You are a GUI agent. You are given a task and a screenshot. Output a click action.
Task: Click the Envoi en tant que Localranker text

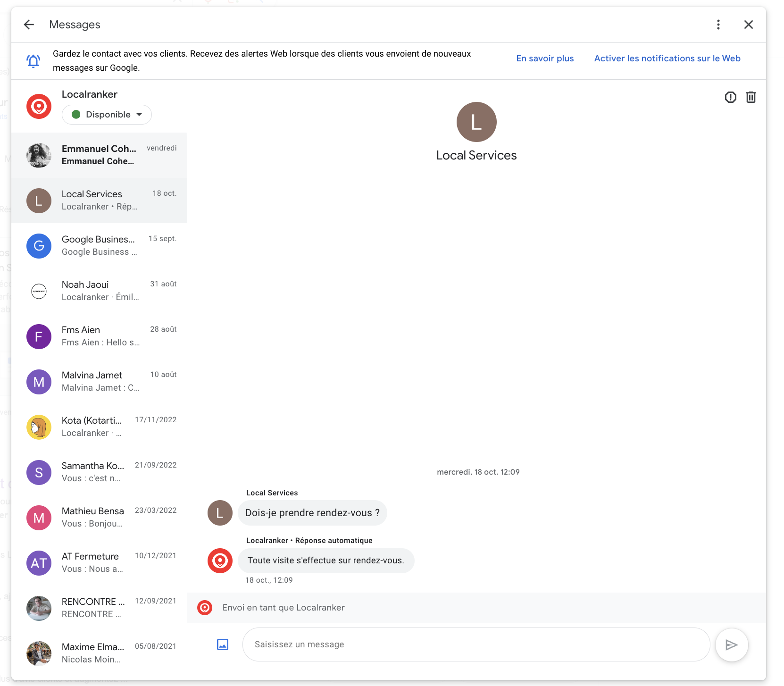(284, 608)
